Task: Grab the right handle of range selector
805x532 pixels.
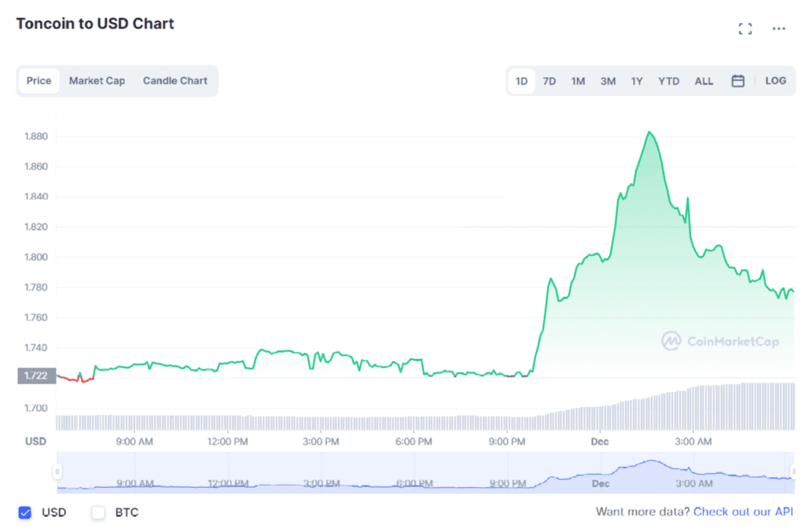Action: tap(794, 471)
